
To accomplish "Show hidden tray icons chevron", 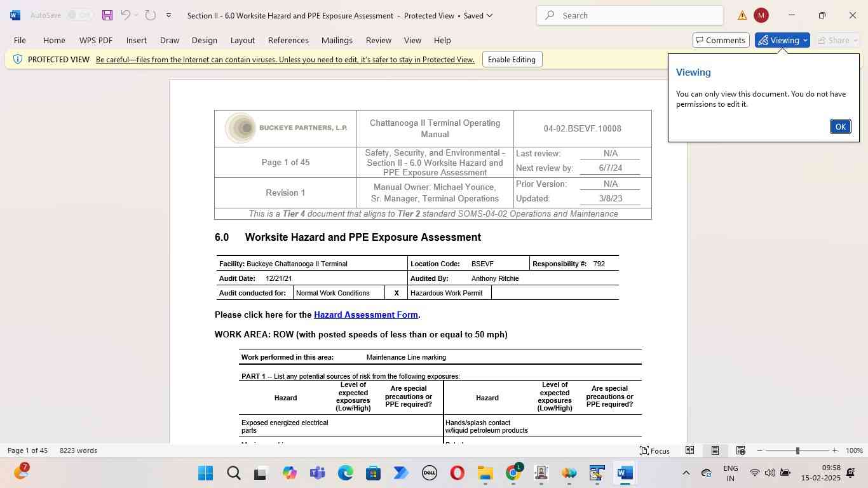I will (686, 473).
